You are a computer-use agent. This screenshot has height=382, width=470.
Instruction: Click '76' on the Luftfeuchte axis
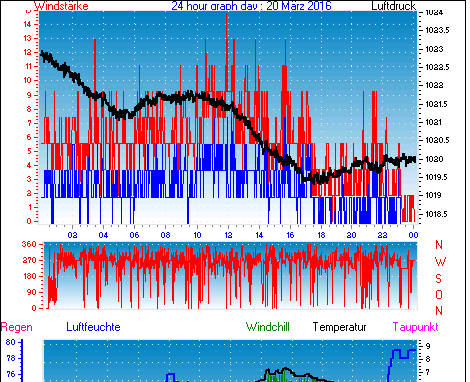(11, 374)
